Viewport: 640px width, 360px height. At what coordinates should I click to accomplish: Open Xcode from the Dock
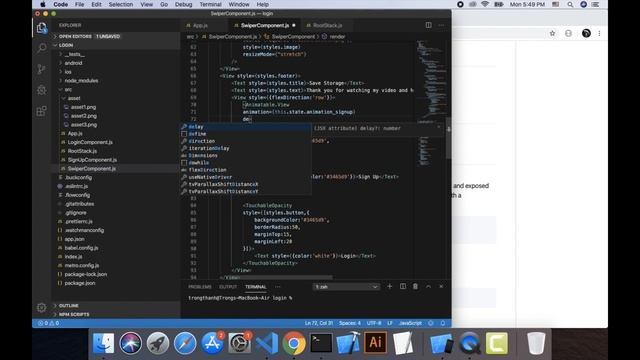coord(348,343)
